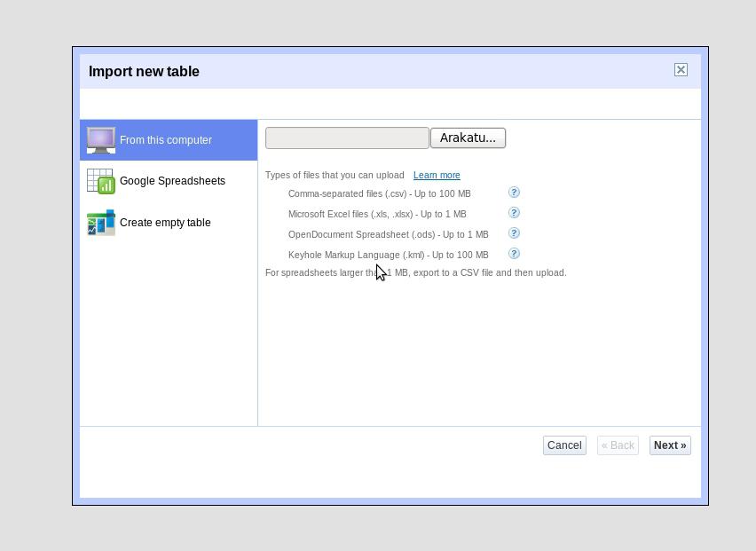Switch to 'Google Spreadsheets' text option
The image size is (756, 551).
[x=172, y=181]
